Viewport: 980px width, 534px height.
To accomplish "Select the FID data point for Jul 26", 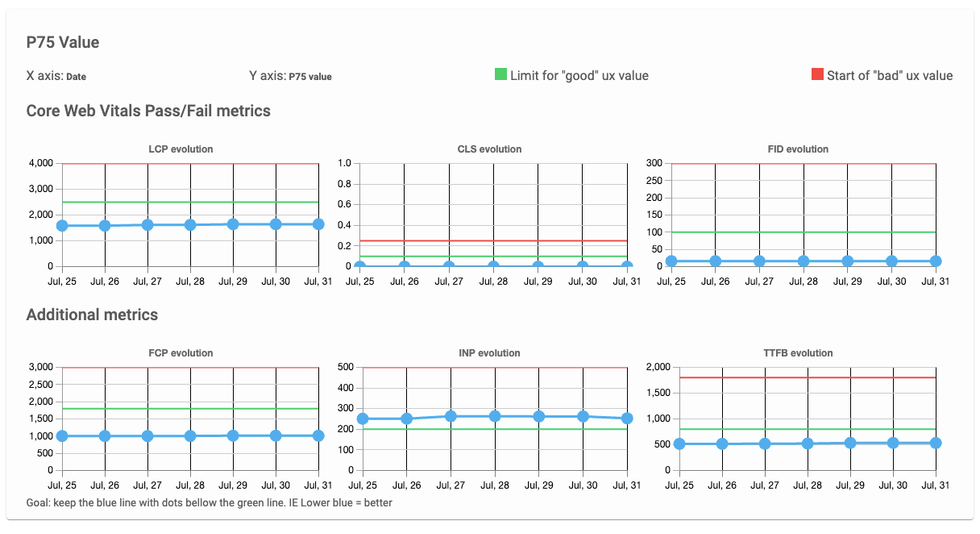I will coord(715,261).
